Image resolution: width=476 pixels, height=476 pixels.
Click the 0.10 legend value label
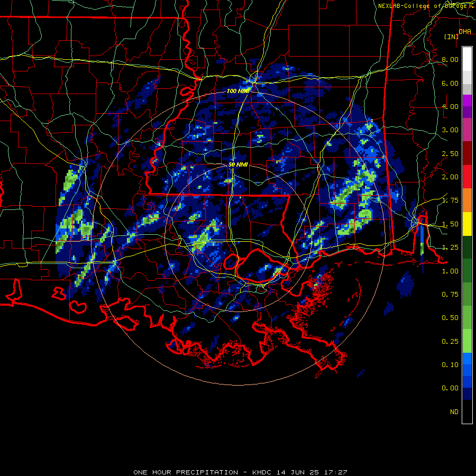click(x=450, y=365)
